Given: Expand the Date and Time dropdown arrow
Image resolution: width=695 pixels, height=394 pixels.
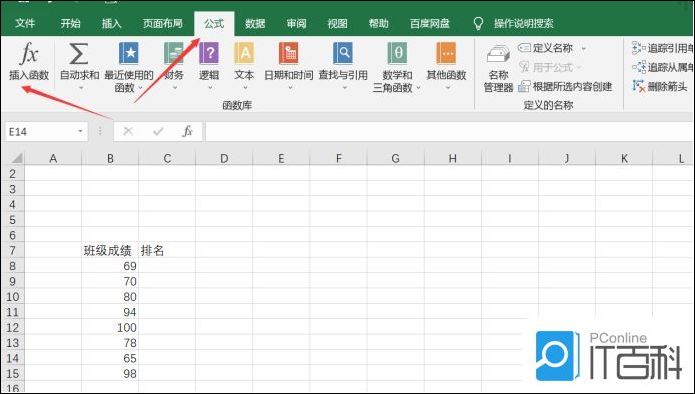Looking at the screenshot, I should click(x=290, y=88).
